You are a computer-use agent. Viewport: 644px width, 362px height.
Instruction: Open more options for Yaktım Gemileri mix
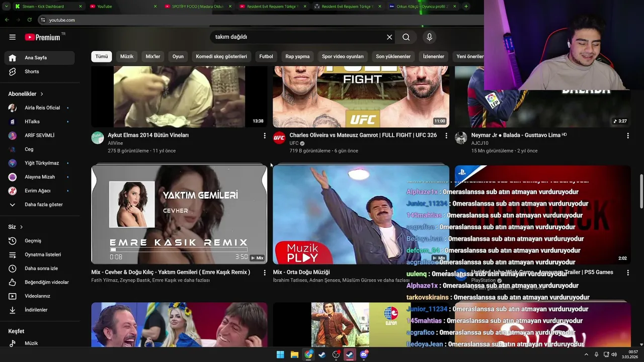[265, 273]
